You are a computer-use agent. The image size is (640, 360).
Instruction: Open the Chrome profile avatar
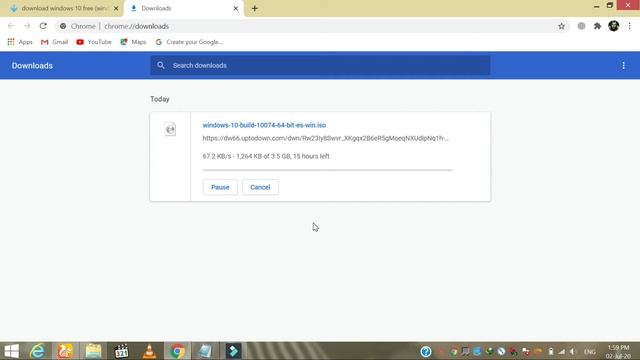click(613, 26)
